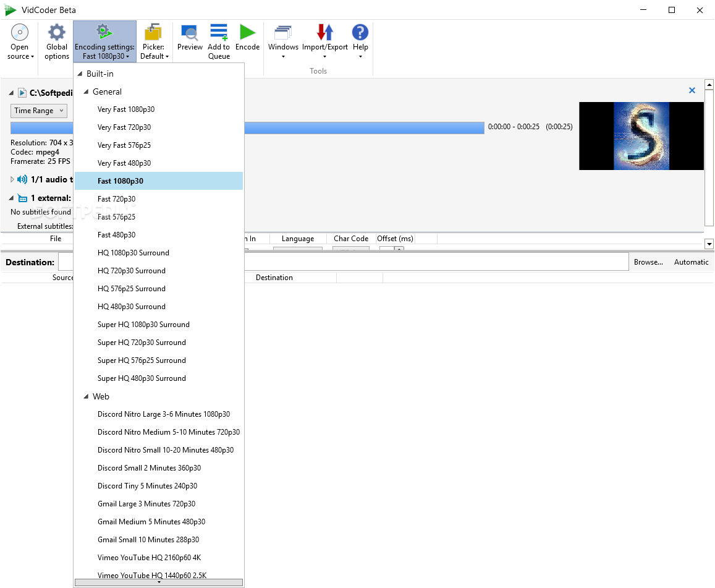Open the Help menu
The image size is (715, 588).
[x=360, y=41]
